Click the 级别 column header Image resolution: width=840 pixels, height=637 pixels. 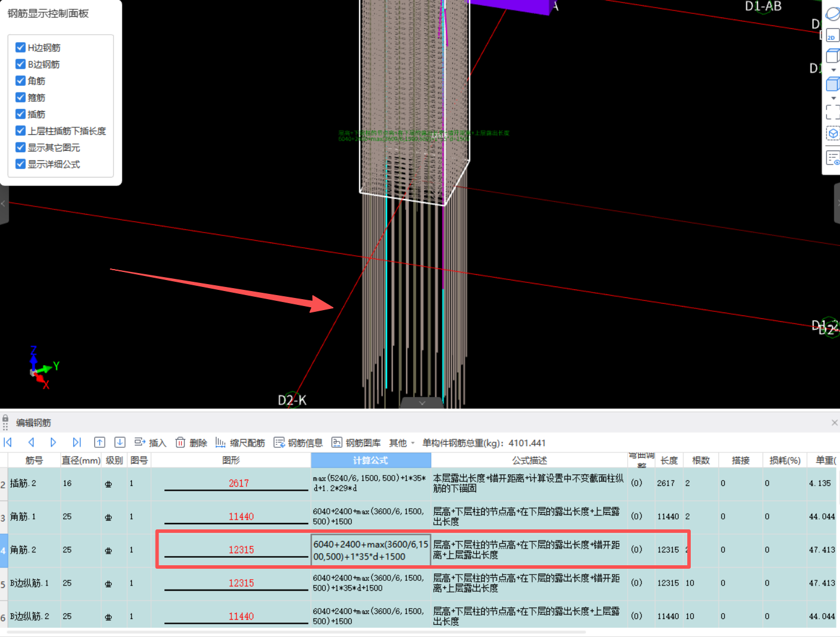[x=115, y=461]
